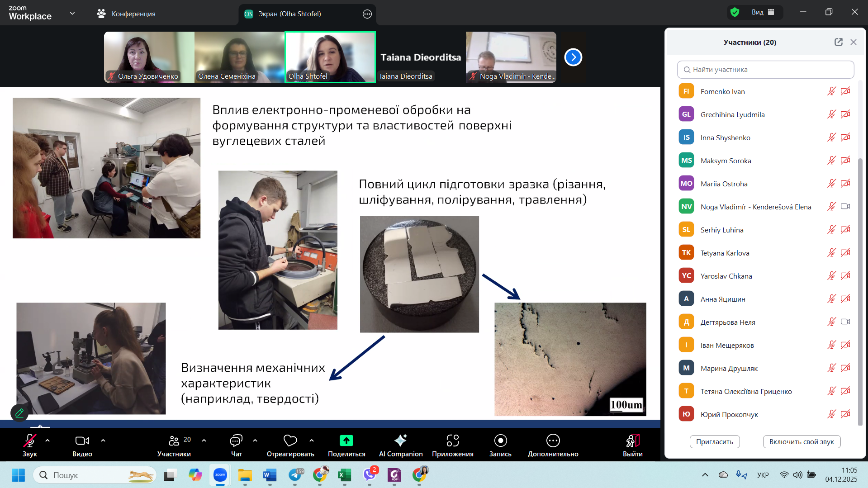The height and width of the screenshot is (488, 868).
Task: Unmute Fomenko Ivan in participants list
Action: pyautogui.click(x=832, y=91)
